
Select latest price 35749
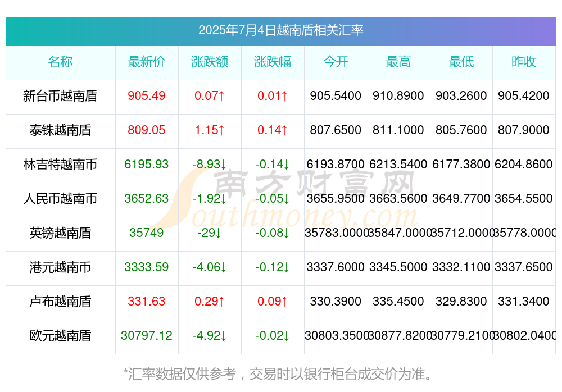point(146,233)
